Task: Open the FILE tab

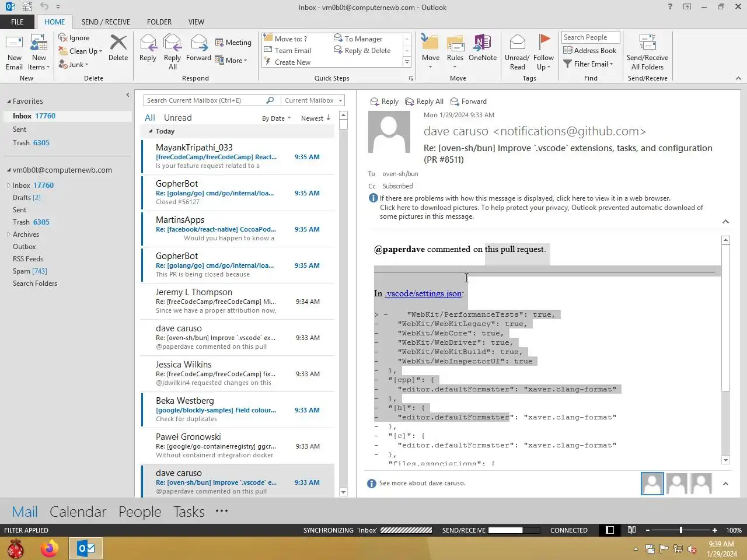Action: [x=18, y=22]
